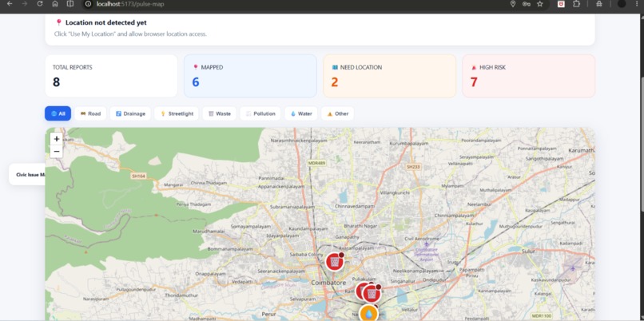Open the browser home page icon
Viewport: 644px width, 321px height.
[x=54, y=4]
